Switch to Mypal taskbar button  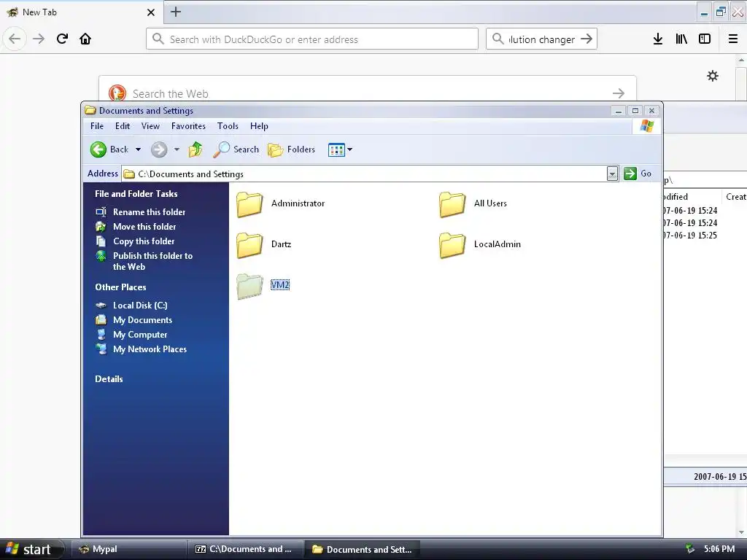pyautogui.click(x=128, y=549)
